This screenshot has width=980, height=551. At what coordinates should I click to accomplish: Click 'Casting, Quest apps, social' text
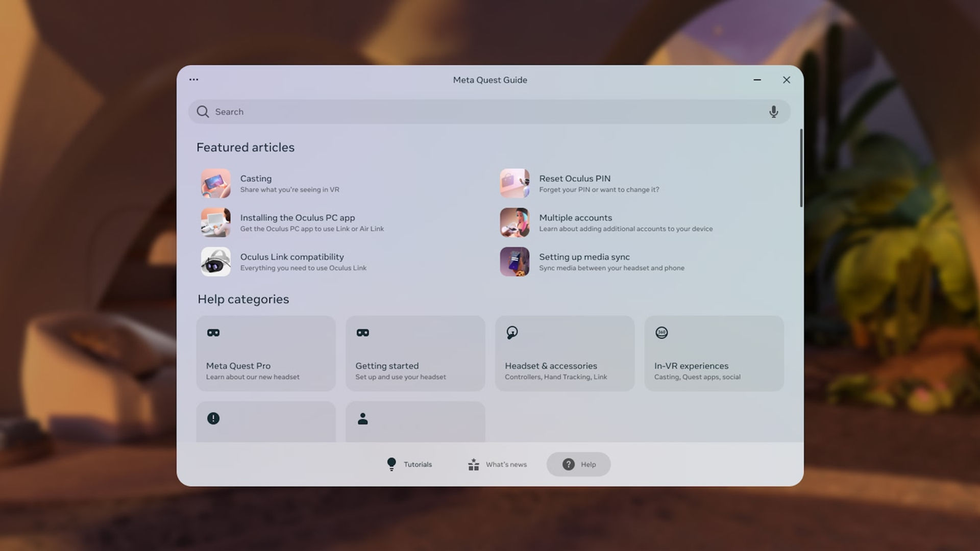point(697,377)
